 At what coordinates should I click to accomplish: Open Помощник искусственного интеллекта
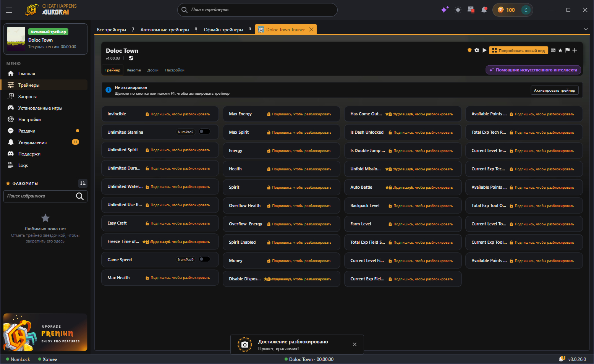533,70
